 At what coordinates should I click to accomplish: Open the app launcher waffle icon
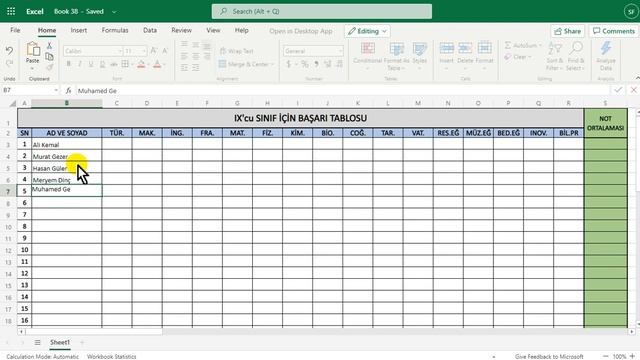pos(11,11)
